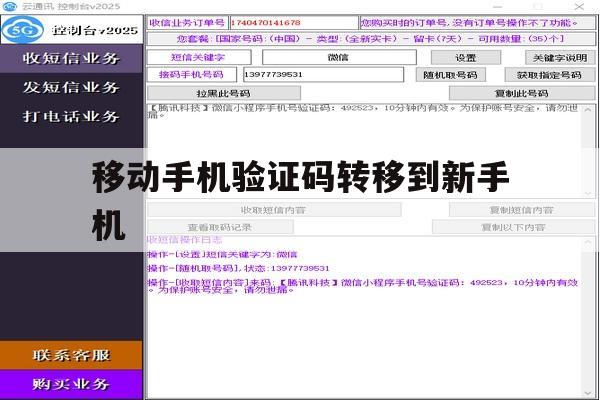Click the 收信业务订单号 label

(x=187, y=23)
